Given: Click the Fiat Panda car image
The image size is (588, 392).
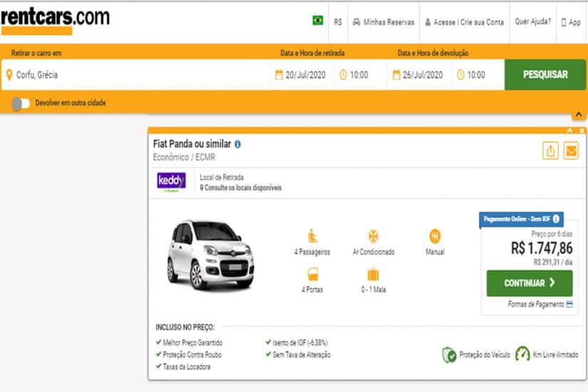Looking at the screenshot, I should [x=210, y=254].
